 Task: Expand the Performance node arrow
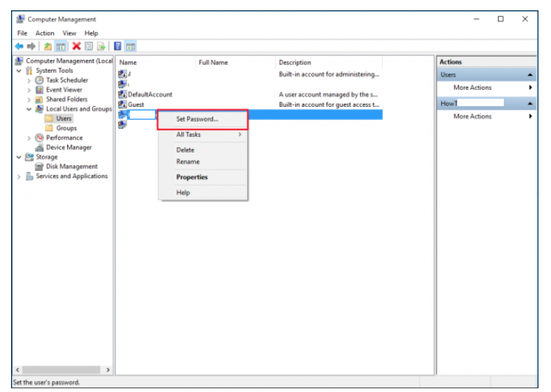[x=29, y=138]
